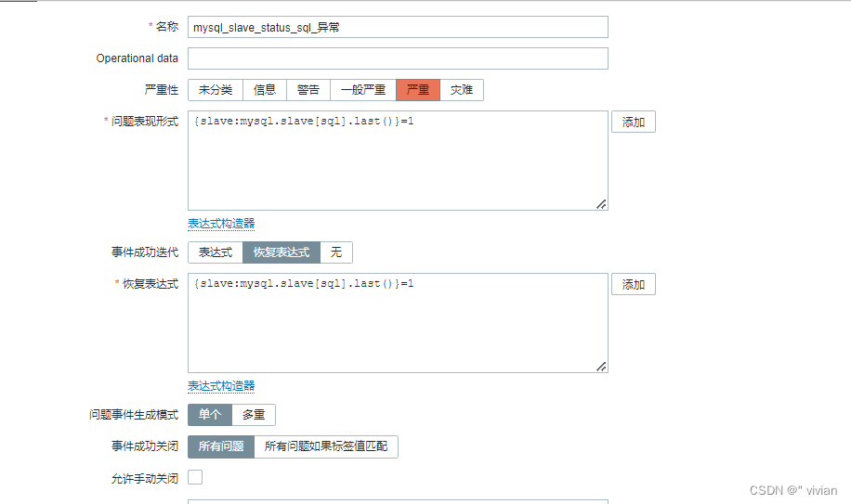Grab resize handle of recovery expression box
Image resolution: width=851 pixels, height=504 pixels.
(601, 367)
